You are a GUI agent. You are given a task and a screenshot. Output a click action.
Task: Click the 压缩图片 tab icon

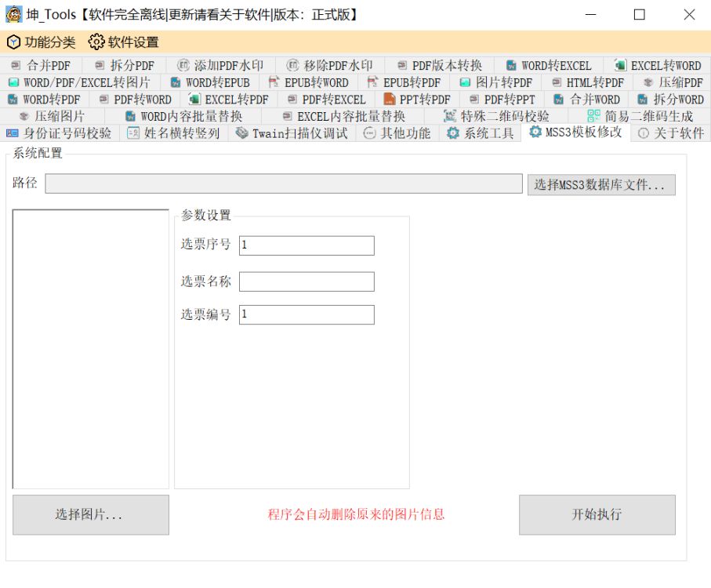(x=24, y=116)
